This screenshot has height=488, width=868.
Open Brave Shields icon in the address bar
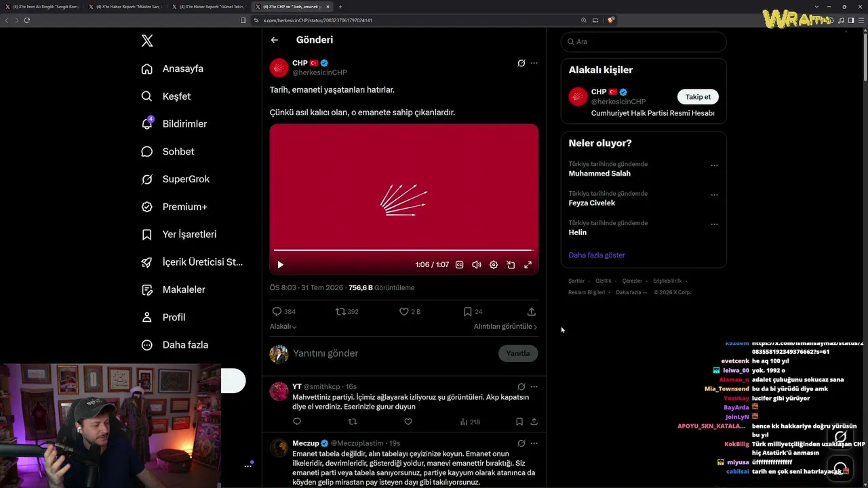[610, 20]
